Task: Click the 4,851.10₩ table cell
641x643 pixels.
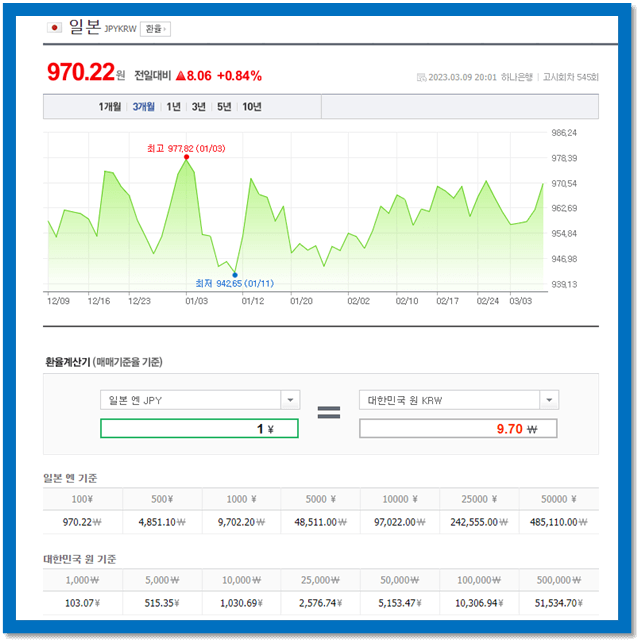Action: [x=162, y=522]
